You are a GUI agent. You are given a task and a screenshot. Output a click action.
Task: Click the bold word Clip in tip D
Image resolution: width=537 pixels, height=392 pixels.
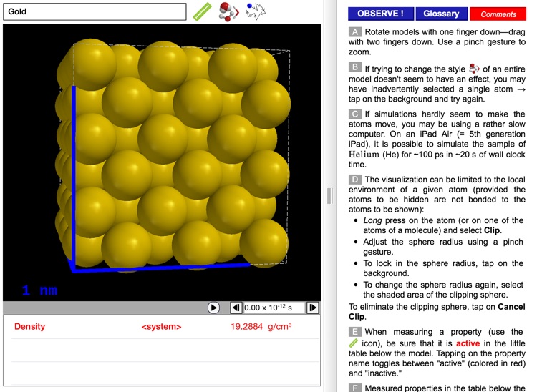[492, 230]
